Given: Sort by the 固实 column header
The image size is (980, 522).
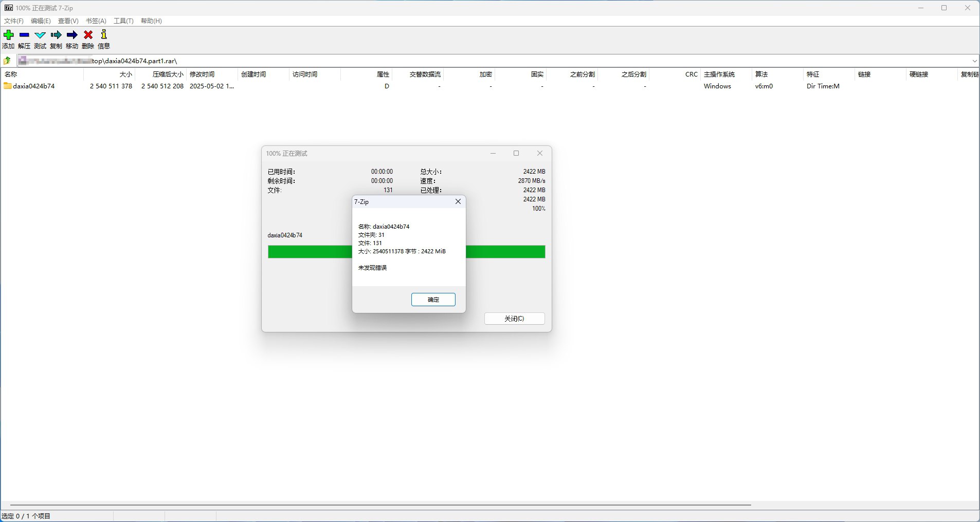Looking at the screenshot, I should (x=520, y=74).
